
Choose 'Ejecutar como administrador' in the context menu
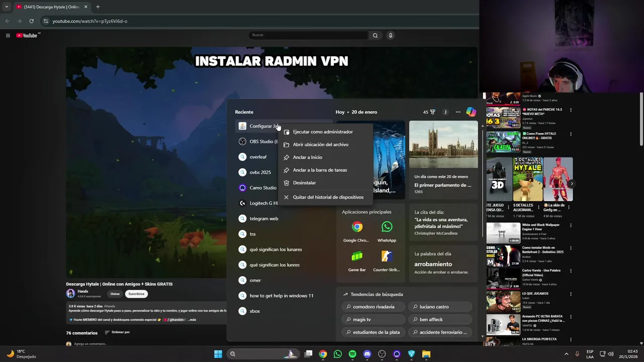click(x=325, y=132)
